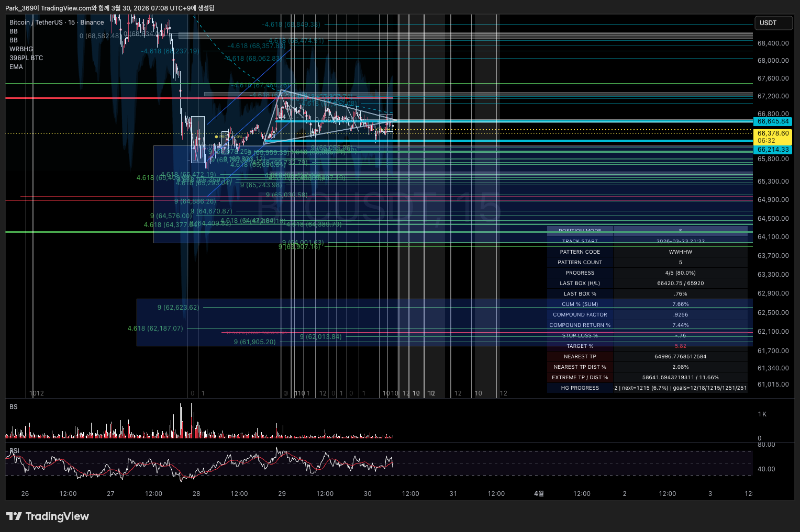Click the 62,100.00 price axis label

pos(773,332)
